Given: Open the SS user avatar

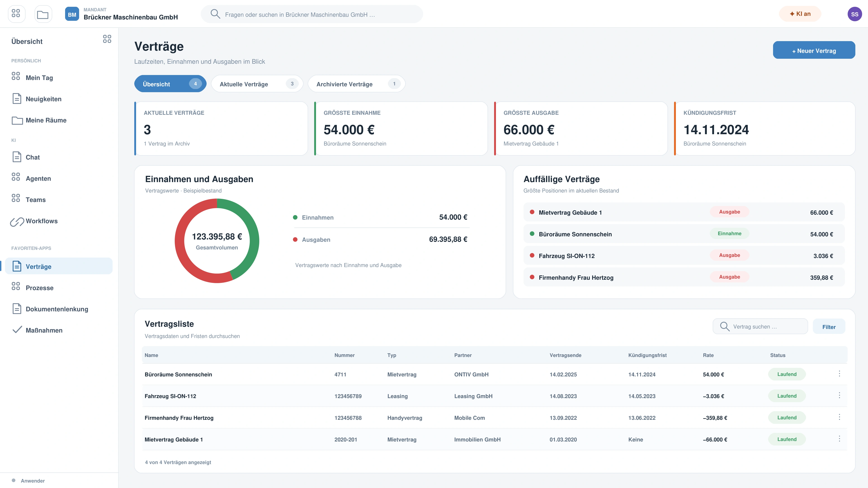Looking at the screenshot, I should tap(854, 14).
